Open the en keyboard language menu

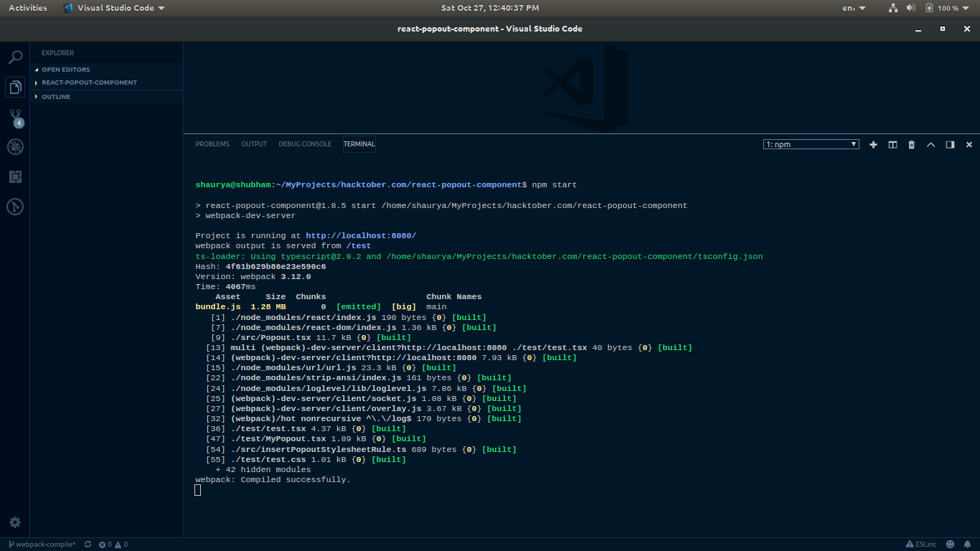point(854,8)
